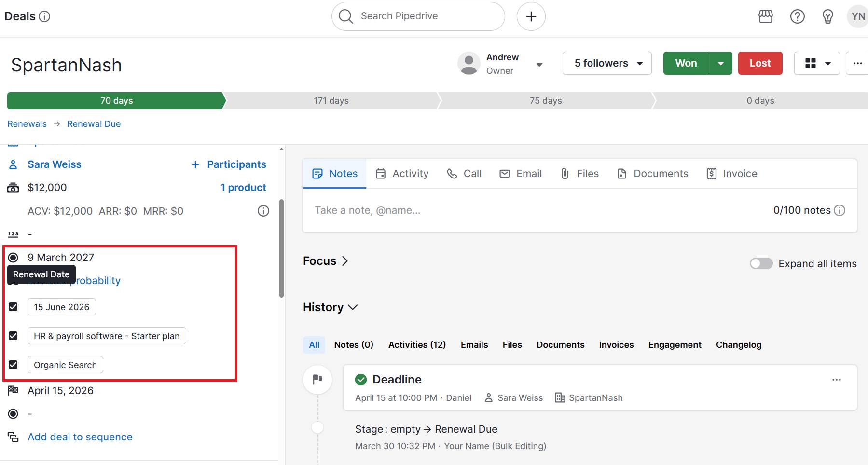Toggle the Expand all items switch
The image size is (868, 465).
(x=761, y=263)
